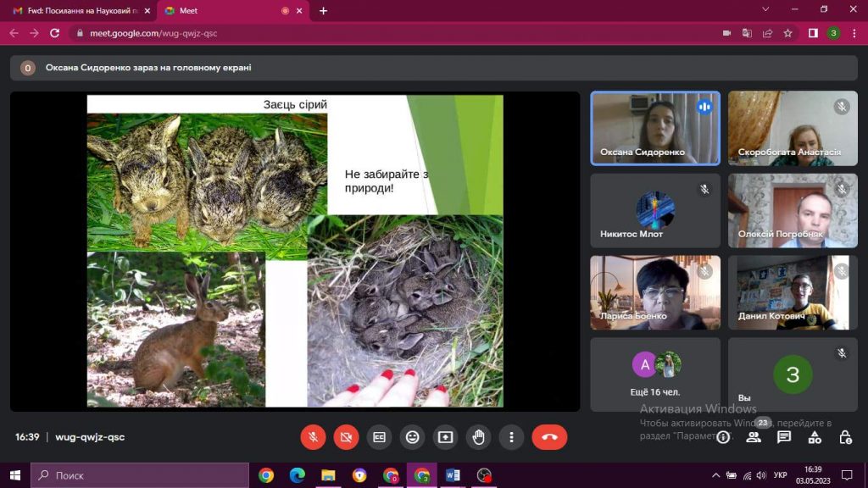Open the activities panel
868x488 pixels.
point(815,438)
